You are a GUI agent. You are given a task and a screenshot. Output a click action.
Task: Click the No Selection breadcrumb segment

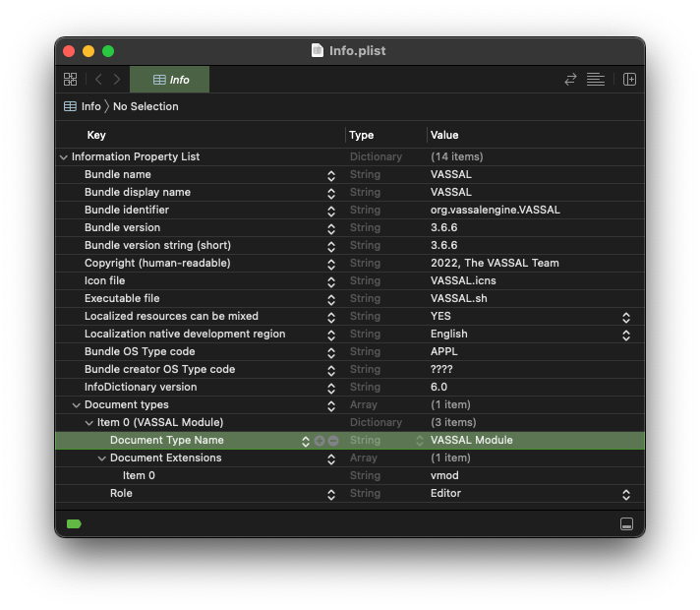[146, 106]
